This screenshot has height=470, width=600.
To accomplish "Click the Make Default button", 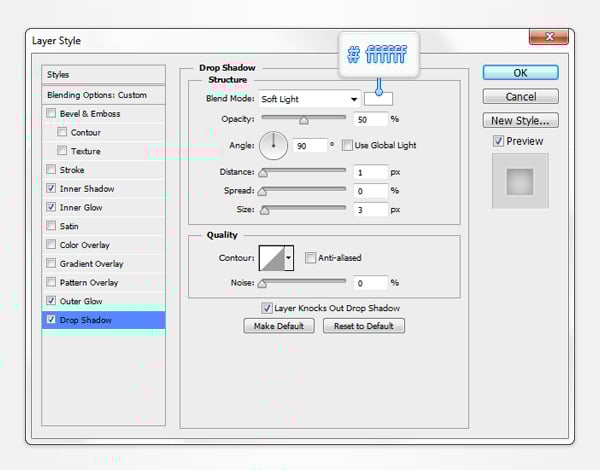I will (x=279, y=326).
